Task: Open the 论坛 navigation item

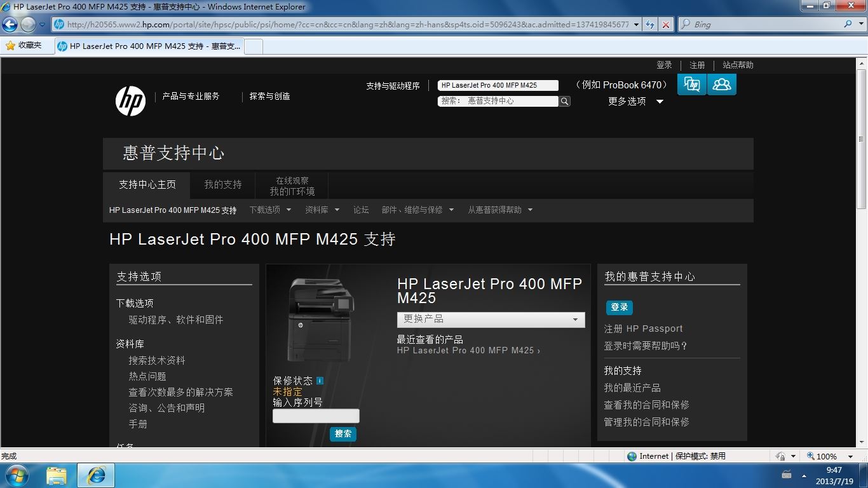Action: pos(361,210)
